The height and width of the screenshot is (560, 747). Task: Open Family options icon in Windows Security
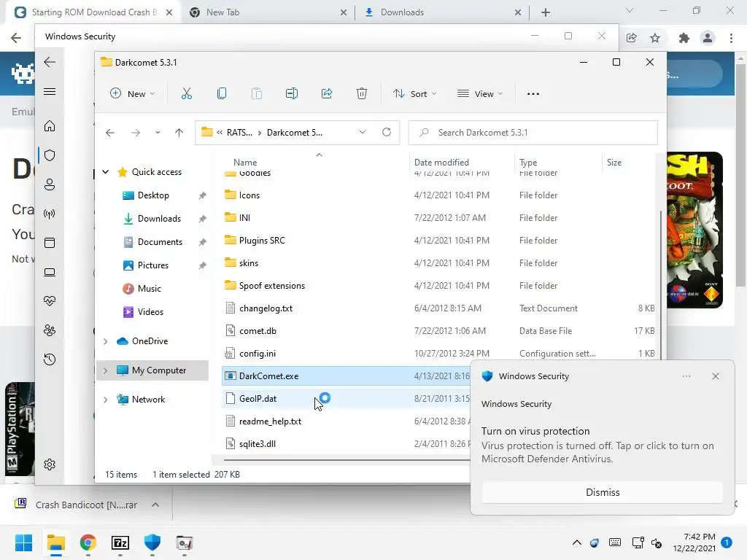click(50, 330)
